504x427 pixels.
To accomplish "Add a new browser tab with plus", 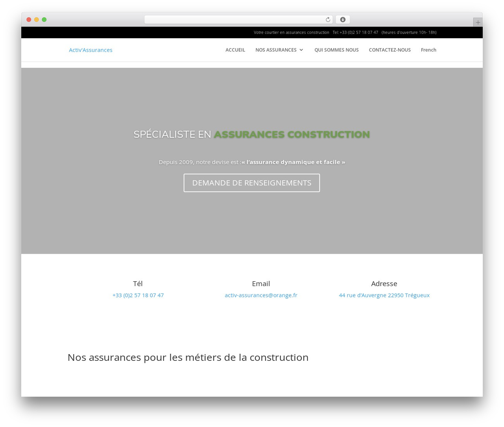I will (x=478, y=22).
